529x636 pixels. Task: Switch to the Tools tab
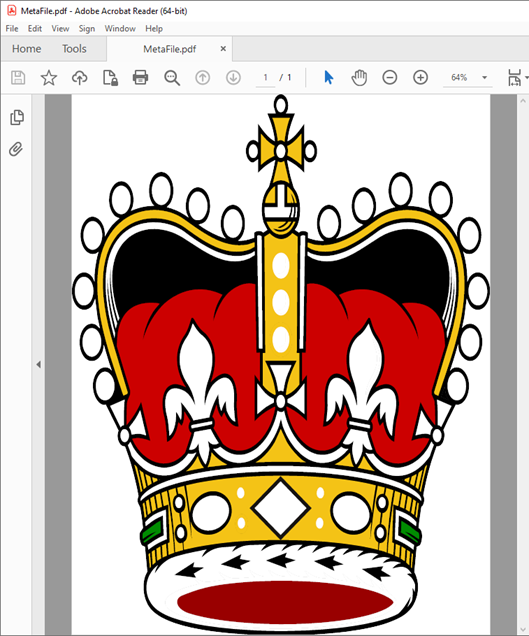[74, 49]
